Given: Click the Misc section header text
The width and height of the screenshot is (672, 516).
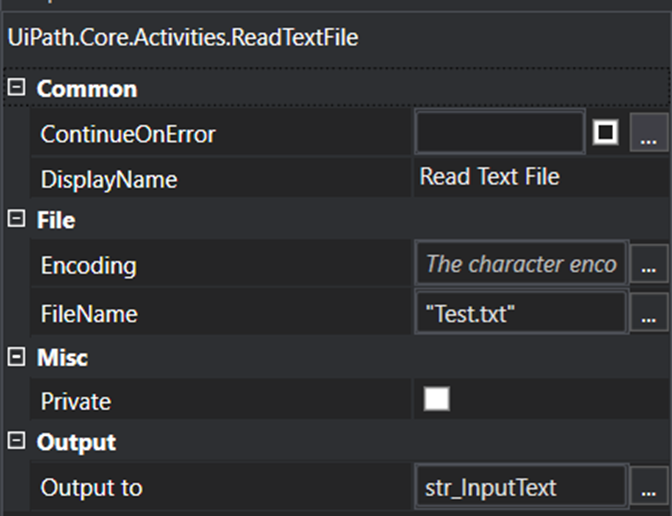Looking at the screenshot, I should (63, 357).
